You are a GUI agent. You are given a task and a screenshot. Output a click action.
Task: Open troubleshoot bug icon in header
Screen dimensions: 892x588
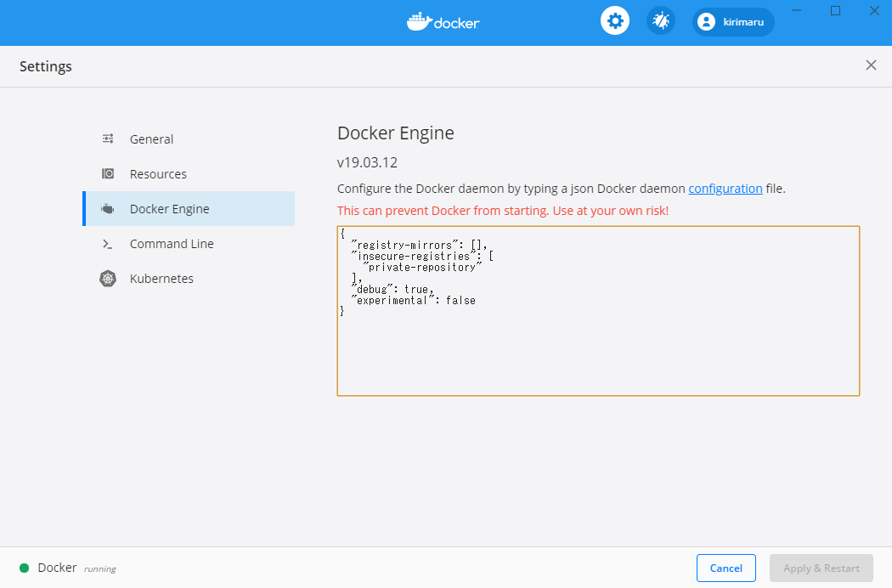(x=660, y=21)
